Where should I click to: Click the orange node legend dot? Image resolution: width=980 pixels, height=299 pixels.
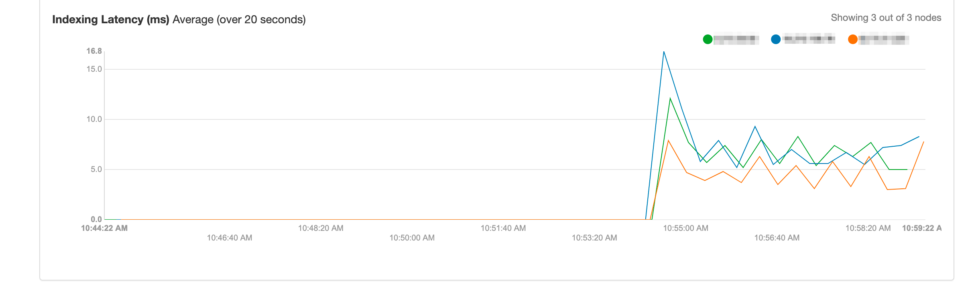[853, 39]
